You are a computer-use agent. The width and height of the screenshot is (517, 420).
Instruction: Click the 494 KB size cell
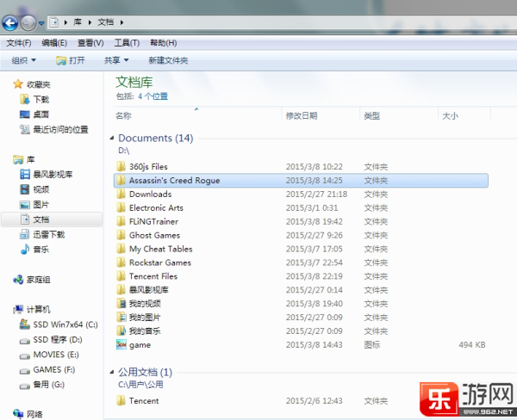pyautogui.click(x=472, y=345)
